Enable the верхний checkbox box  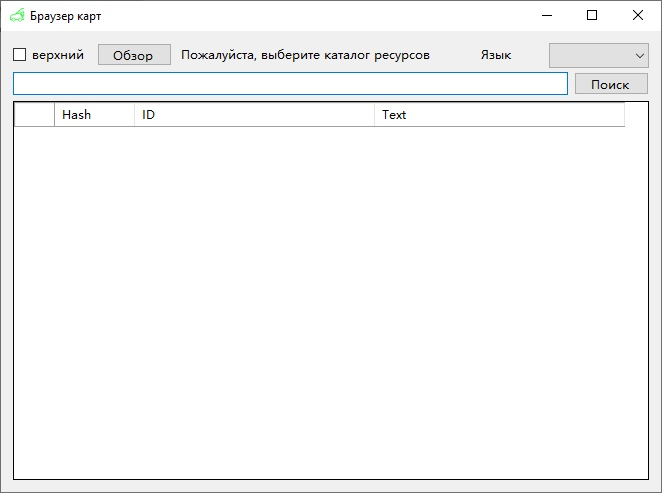(x=19, y=55)
